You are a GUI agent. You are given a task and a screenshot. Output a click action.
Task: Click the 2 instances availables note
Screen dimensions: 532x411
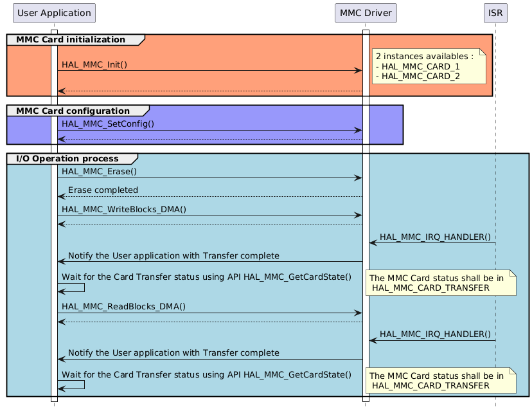(429, 66)
